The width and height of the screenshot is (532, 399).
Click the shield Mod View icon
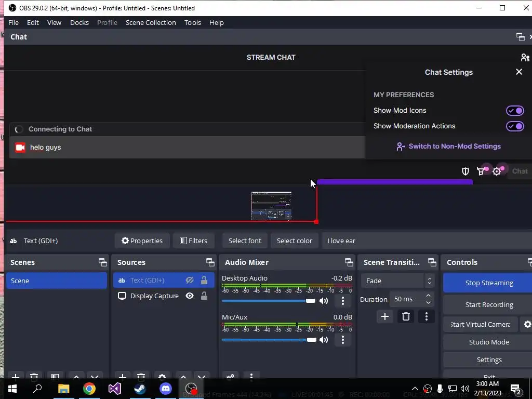point(465,171)
